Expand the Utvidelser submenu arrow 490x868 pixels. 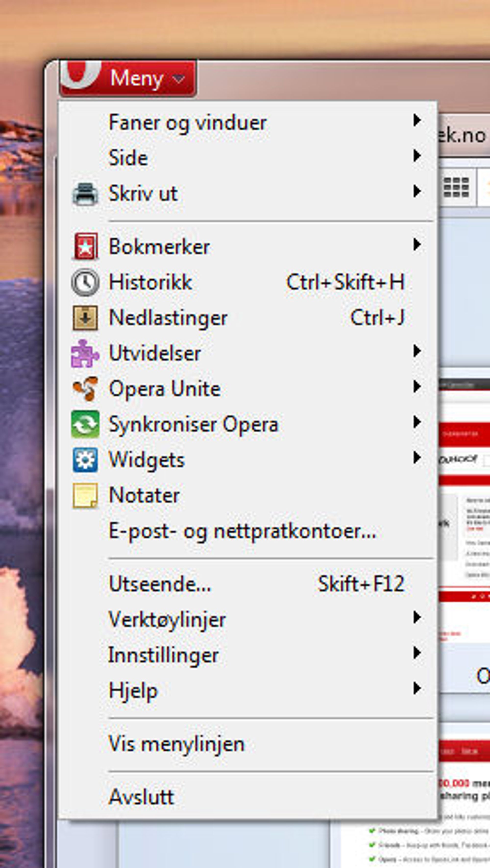(x=417, y=351)
